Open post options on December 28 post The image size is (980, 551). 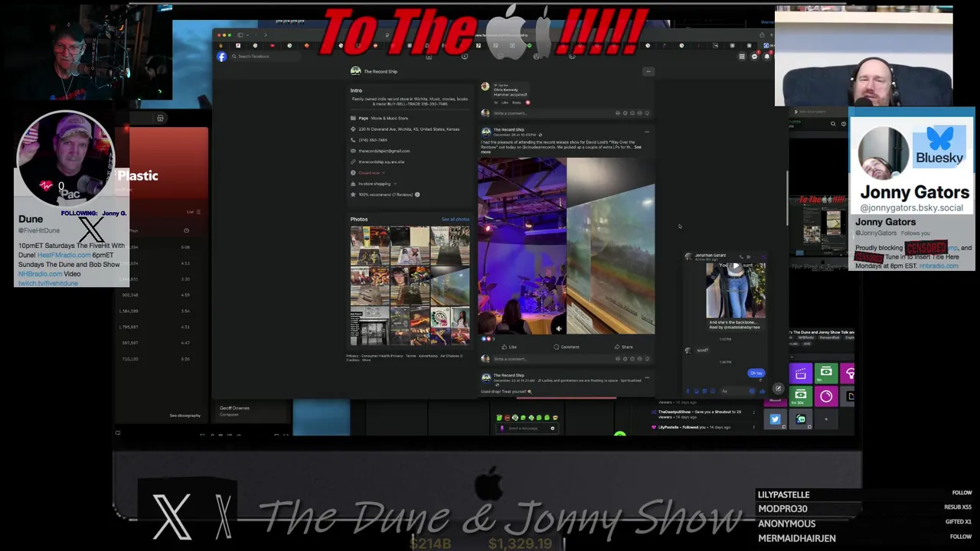point(647,132)
